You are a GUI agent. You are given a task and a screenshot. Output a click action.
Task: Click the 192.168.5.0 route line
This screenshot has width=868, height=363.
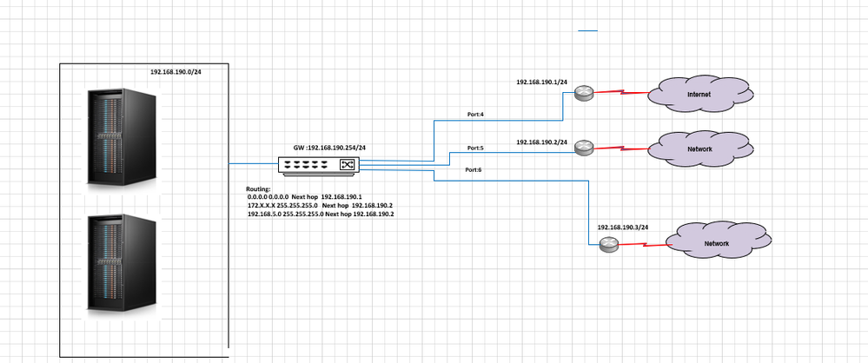(x=321, y=214)
